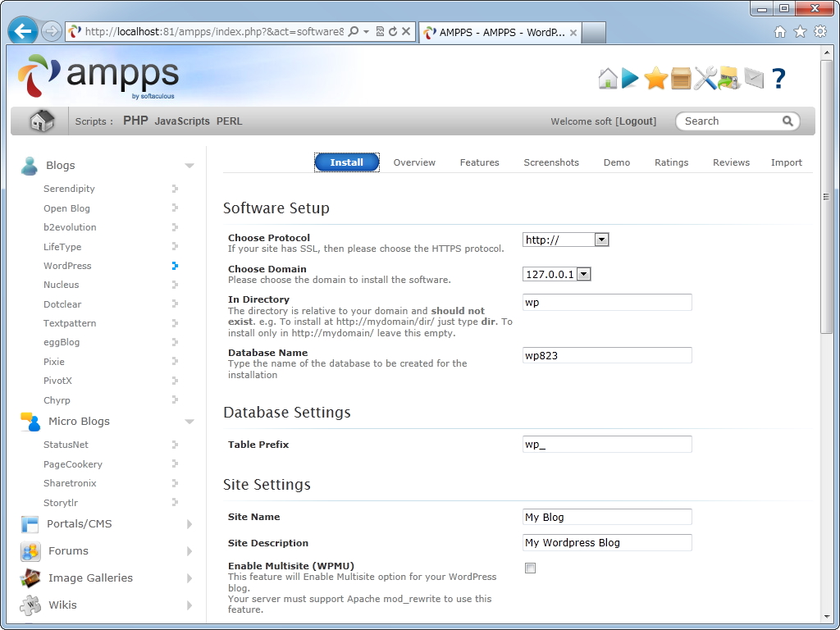Screen dimensions: 840x630
Task: Enable the Multisite (WPMU) checkbox
Action: (x=531, y=568)
